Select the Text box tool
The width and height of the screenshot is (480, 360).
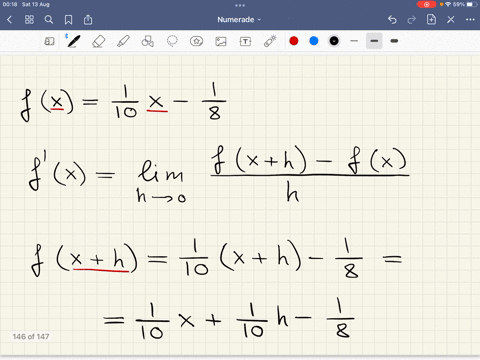point(245,41)
